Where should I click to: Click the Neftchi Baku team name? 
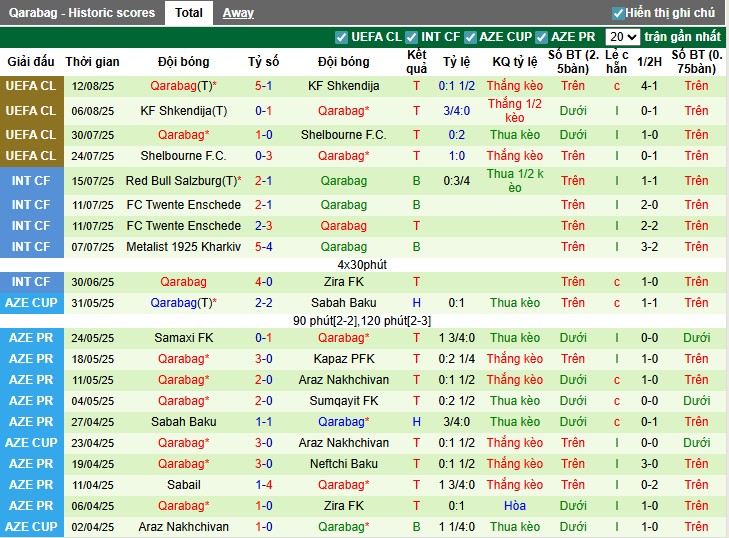click(343, 464)
